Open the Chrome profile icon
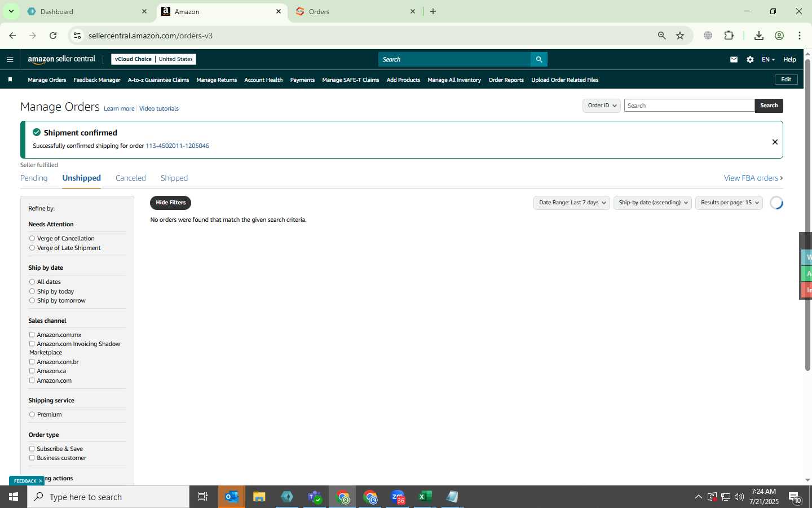The height and width of the screenshot is (508, 812). pyautogui.click(x=779, y=36)
